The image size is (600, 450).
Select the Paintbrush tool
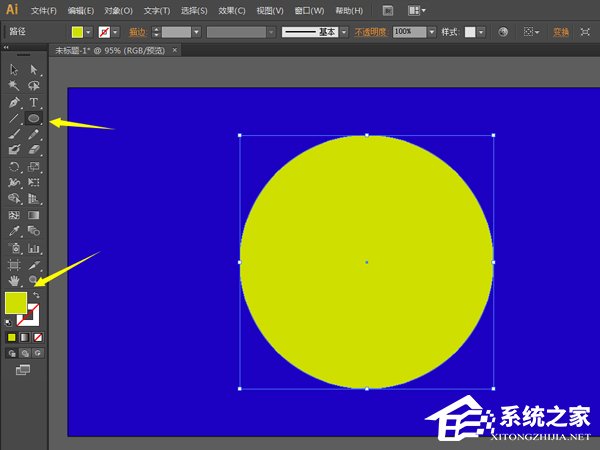(x=14, y=134)
